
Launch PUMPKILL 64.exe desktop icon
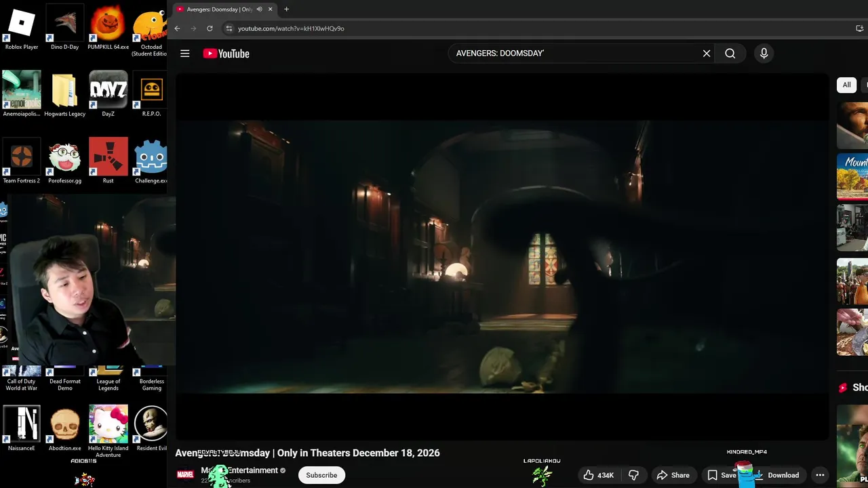(108, 28)
